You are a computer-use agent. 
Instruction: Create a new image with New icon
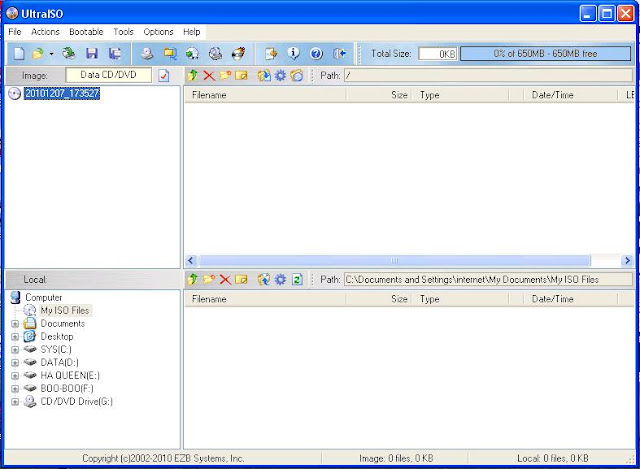[19, 53]
